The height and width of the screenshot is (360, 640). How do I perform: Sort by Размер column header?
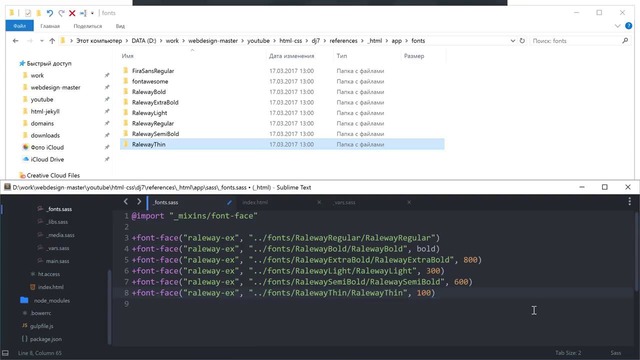pos(414,56)
